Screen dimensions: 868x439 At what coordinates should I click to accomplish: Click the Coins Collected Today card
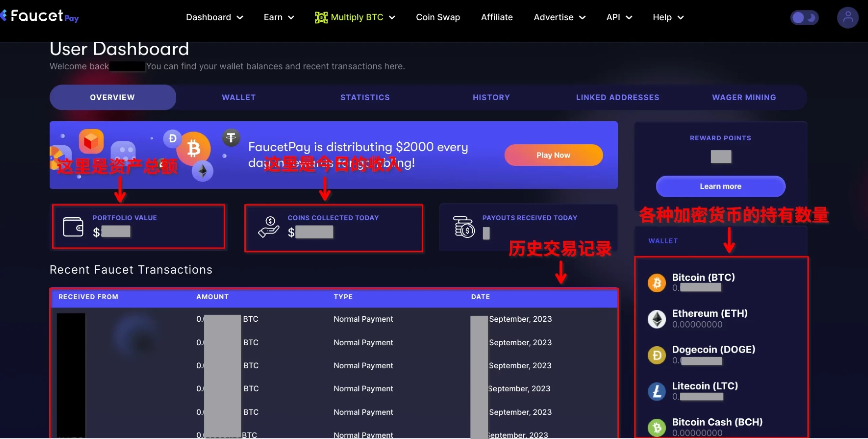(x=334, y=228)
